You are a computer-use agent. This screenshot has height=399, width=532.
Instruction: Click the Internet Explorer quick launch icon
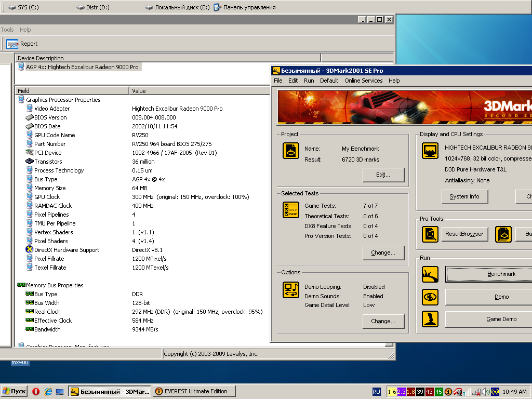48,392
